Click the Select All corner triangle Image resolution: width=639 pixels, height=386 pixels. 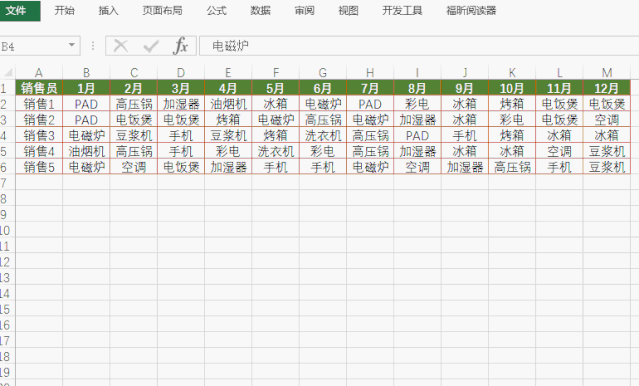(8, 73)
